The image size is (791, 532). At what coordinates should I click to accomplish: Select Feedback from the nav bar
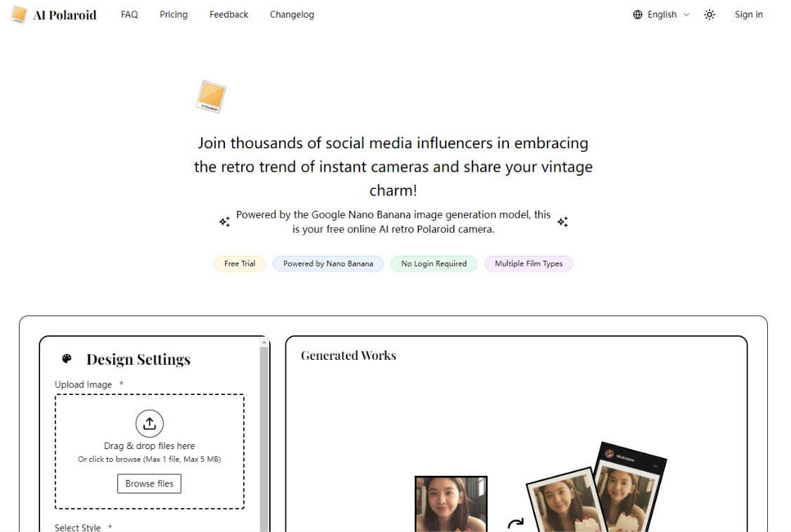click(x=229, y=14)
